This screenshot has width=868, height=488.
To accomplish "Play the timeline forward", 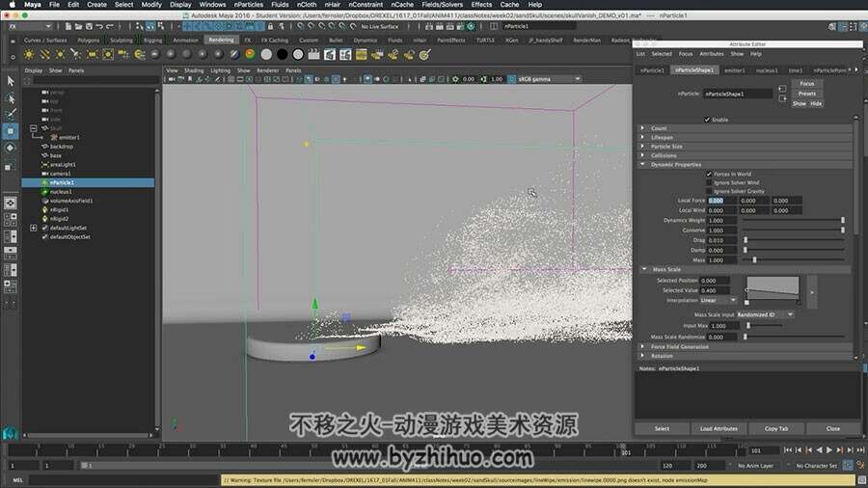I will pos(829,450).
